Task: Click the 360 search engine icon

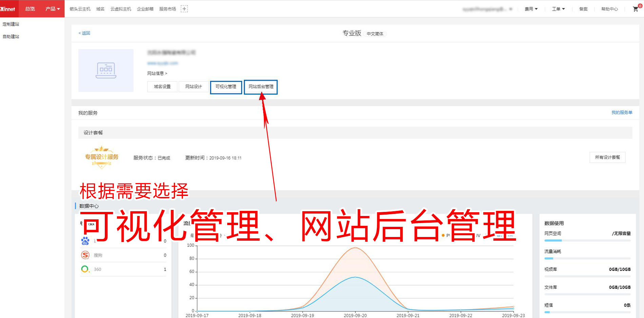Action: 85,269
